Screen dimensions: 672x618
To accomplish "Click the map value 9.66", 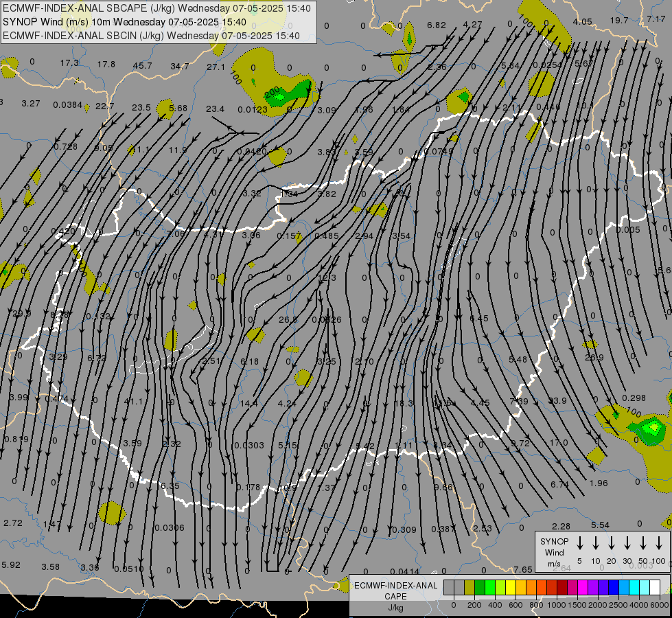I will click(x=443, y=488).
